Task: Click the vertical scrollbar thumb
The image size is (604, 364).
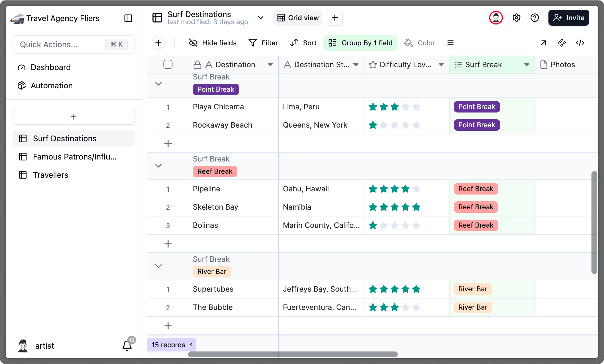Action: tap(594, 222)
